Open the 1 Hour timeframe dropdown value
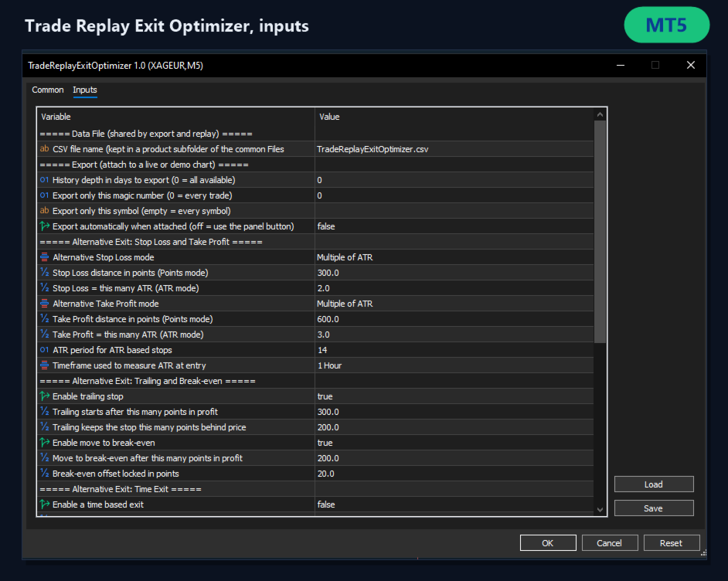728x581 pixels. [454, 365]
